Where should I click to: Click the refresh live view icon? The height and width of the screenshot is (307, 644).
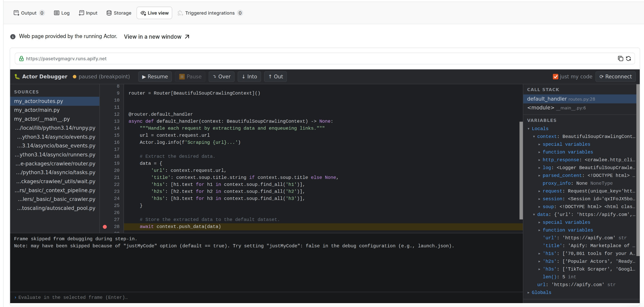pos(629,58)
